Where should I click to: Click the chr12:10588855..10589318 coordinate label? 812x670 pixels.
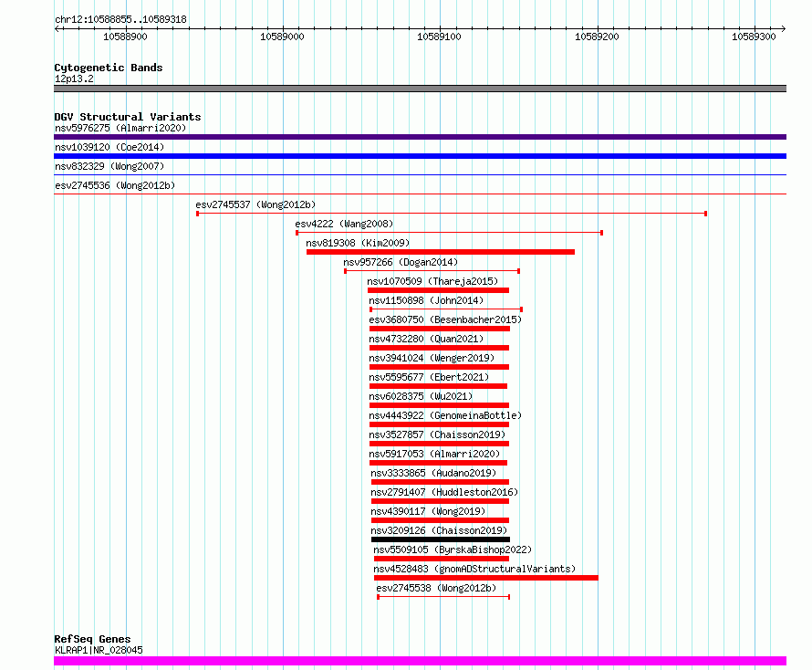coord(120,20)
